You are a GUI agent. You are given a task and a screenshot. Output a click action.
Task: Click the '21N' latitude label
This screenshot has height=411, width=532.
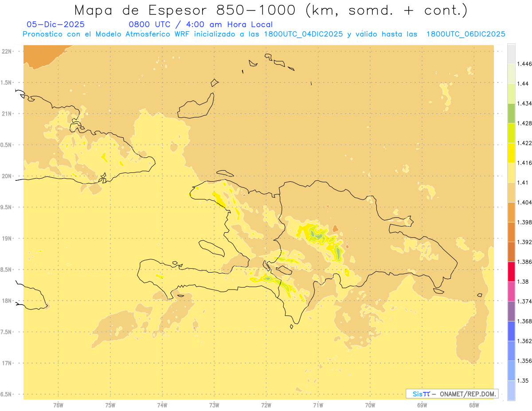[x=7, y=114]
